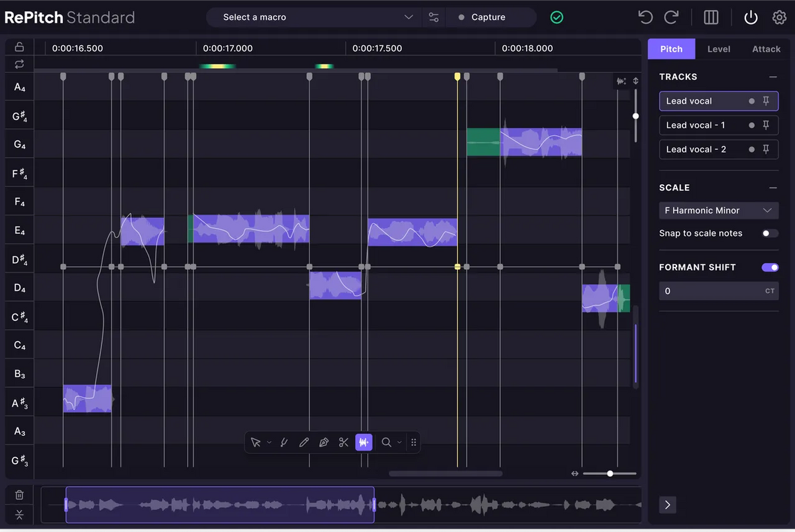Open the Select a macro dropdown
795x532 pixels.
pyautogui.click(x=313, y=17)
